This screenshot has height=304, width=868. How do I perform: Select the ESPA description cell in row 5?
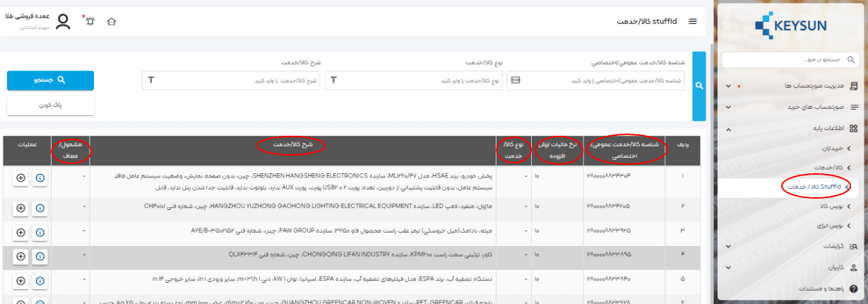[292, 281]
